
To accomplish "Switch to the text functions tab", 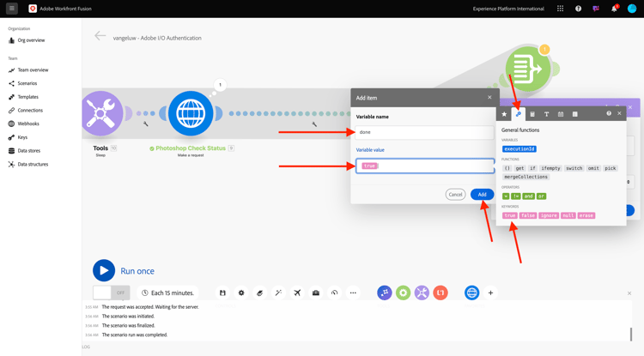I will (546, 114).
